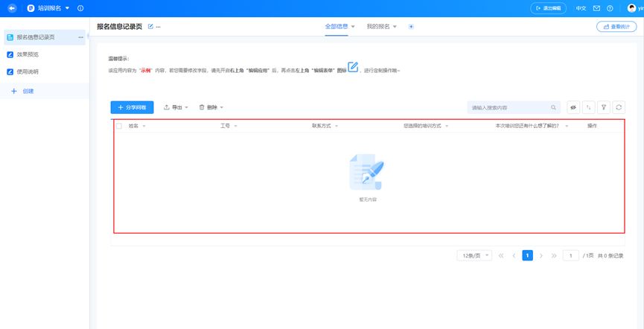Click the 操作 column header
644x329 pixels.
point(592,126)
